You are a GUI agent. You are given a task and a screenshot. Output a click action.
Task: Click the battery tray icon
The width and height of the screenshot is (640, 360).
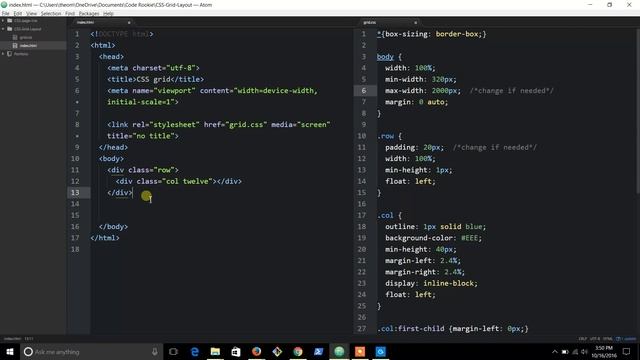point(565,352)
